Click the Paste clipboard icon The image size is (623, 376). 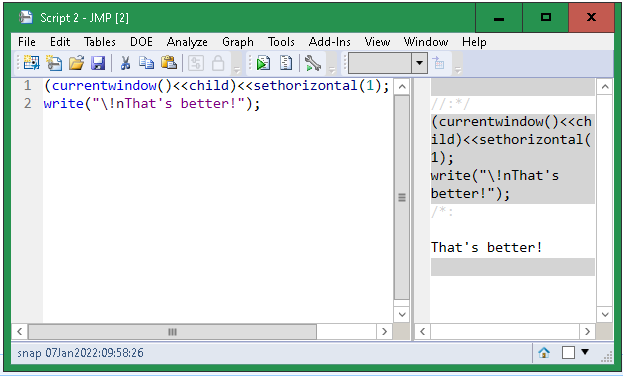pos(169,63)
